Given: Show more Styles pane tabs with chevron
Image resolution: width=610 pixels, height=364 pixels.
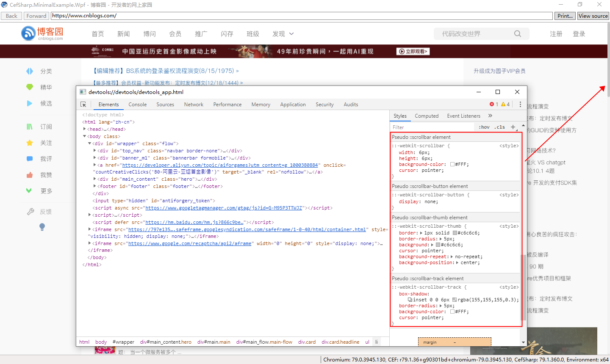Looking at the screenshot, I should [x=490, y=116].
